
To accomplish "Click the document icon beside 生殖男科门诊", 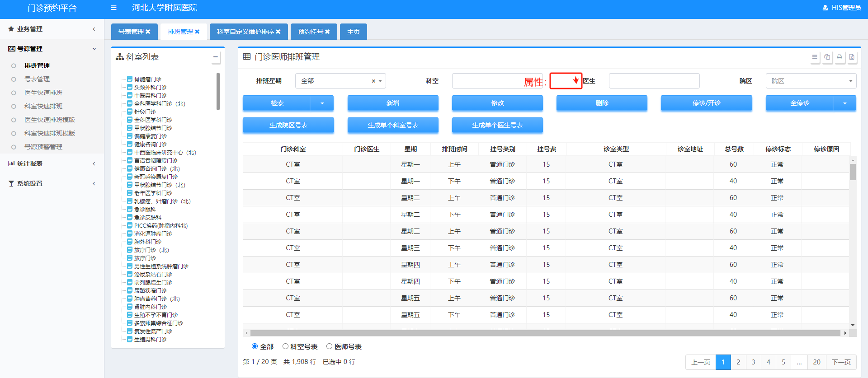I will point(130,339).
